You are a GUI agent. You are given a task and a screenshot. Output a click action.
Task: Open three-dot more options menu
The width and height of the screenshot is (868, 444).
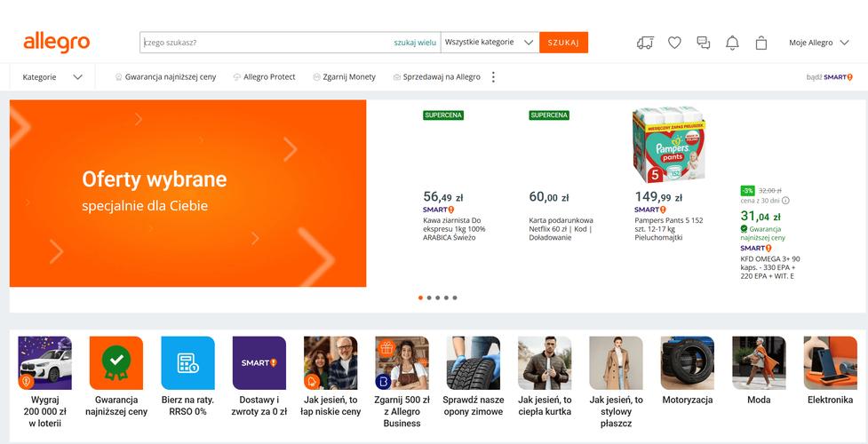tap(494, 77)
